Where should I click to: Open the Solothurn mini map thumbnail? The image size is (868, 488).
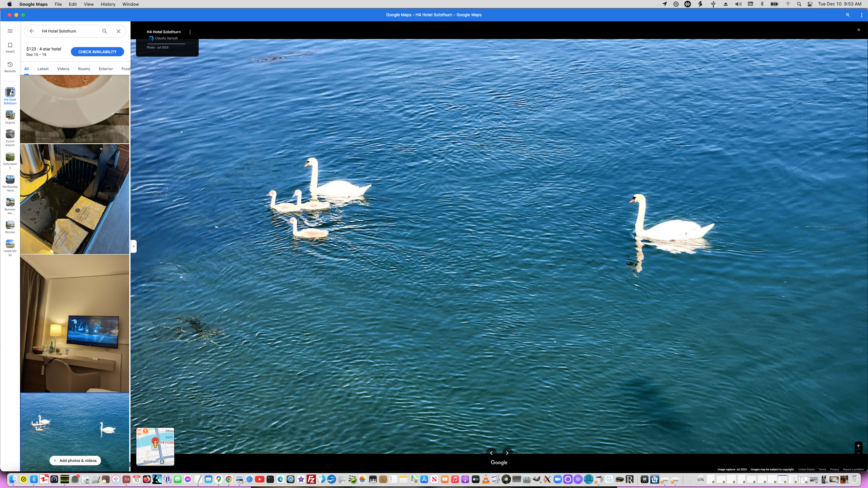[155, 446]
